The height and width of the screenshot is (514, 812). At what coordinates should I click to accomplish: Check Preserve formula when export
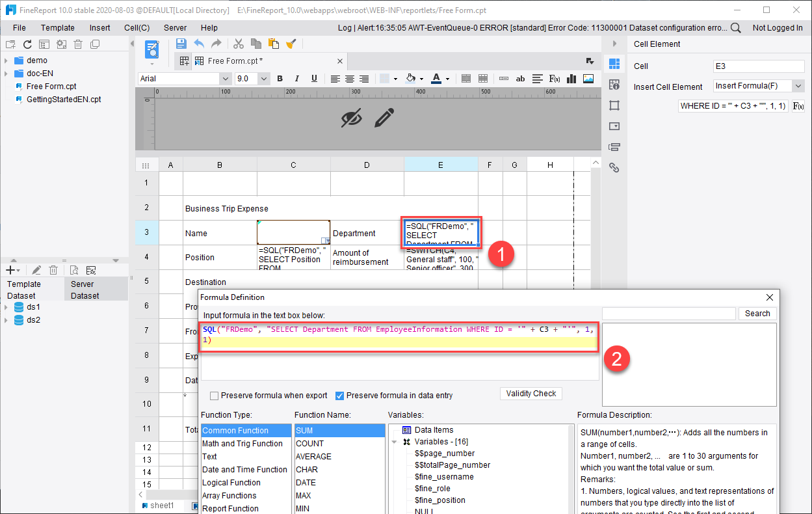click(x=214, y=396)
